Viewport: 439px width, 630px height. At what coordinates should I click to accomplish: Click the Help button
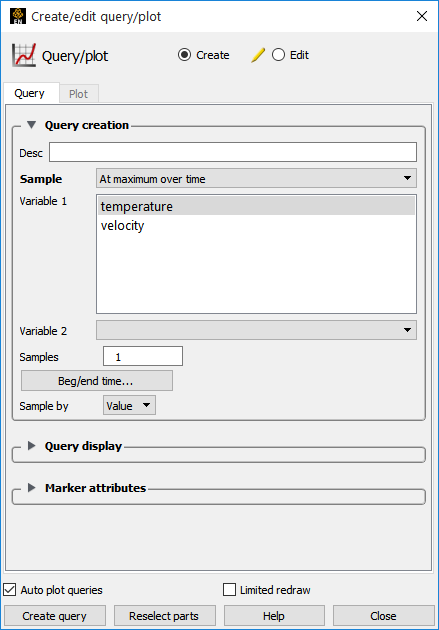click(274, 616)
